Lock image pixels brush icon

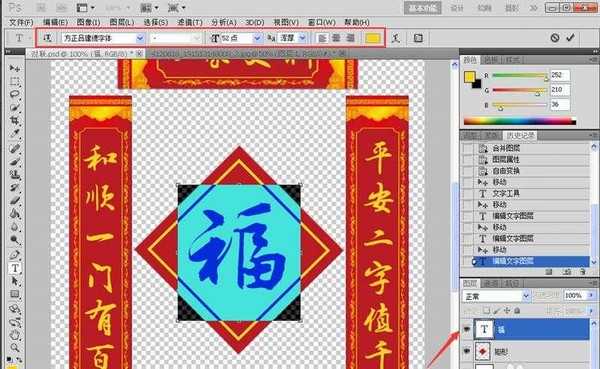497,311
